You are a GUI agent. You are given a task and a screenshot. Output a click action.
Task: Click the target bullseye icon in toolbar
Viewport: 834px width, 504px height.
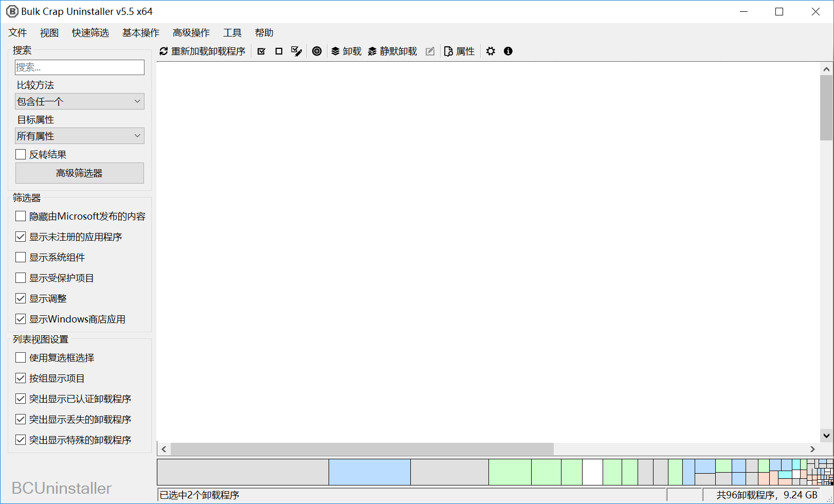pos(317,51)
